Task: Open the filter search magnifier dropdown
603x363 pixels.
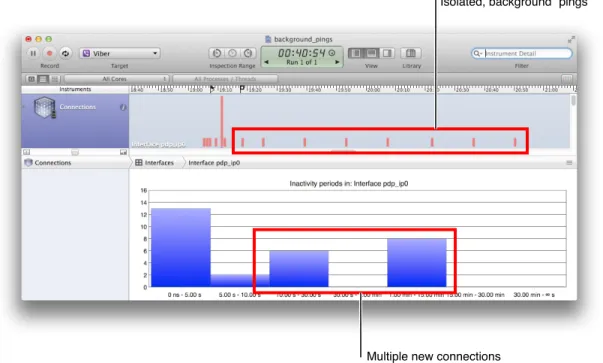Action: pyautogui.click(x=477, y=53)
